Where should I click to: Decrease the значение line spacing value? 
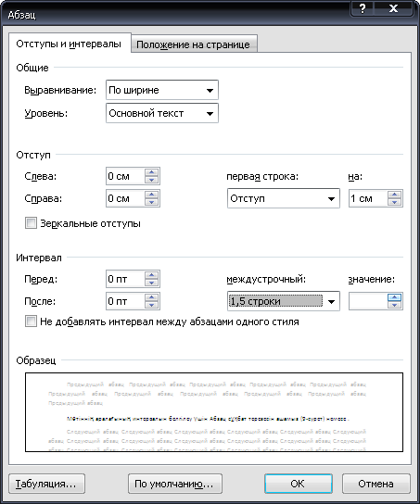click(394, 305)
